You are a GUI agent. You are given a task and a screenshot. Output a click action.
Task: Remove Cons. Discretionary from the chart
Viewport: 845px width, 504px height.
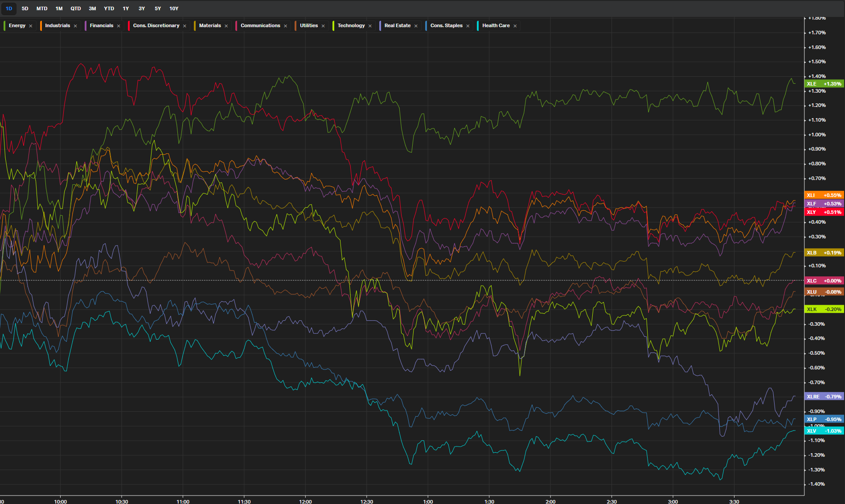(x=185, y=26)
